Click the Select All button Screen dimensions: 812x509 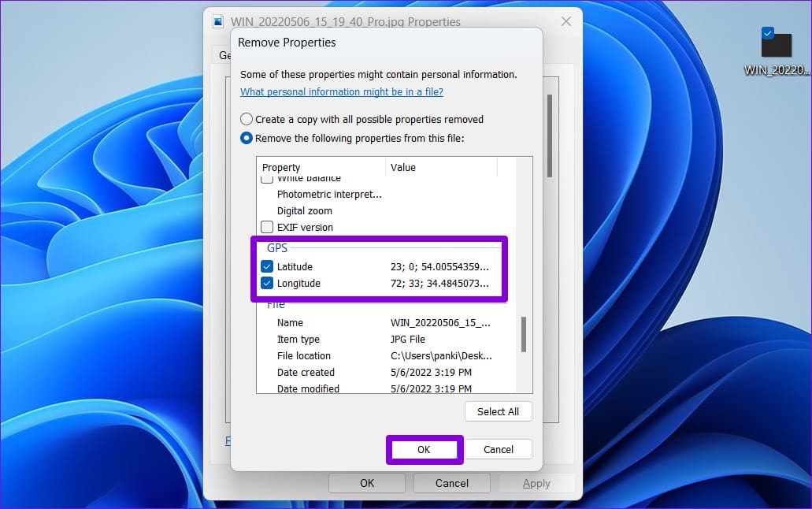[498, 411]
